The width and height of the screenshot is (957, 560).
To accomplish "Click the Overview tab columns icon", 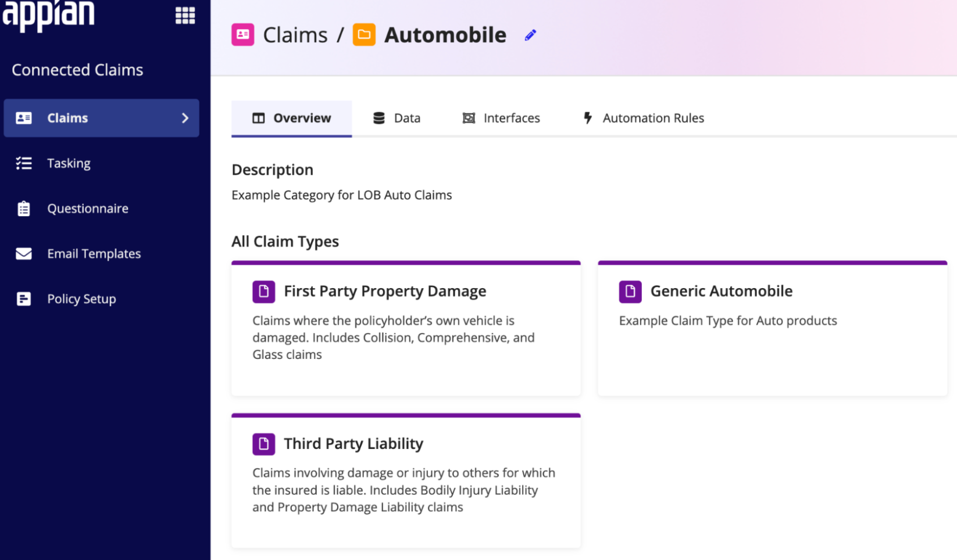I will coord(258,119).
